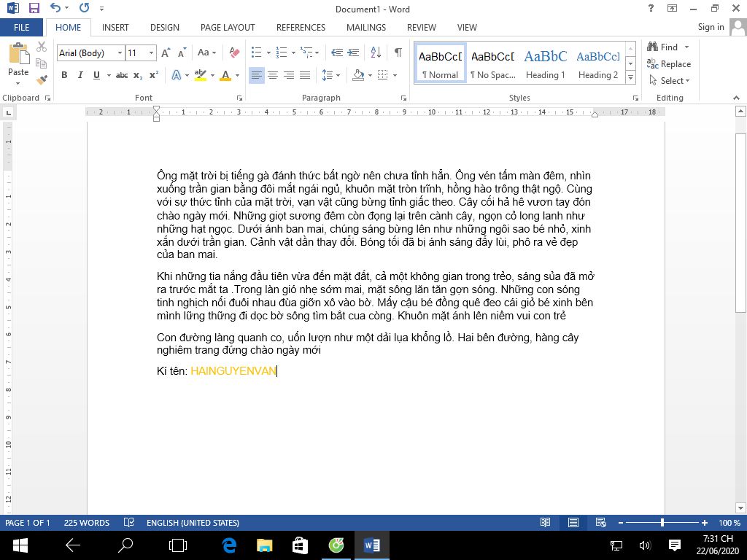Open Change Case dropdown
This screenshot has width=747, height=560.
pyautogui.click(x=206, y=52)
